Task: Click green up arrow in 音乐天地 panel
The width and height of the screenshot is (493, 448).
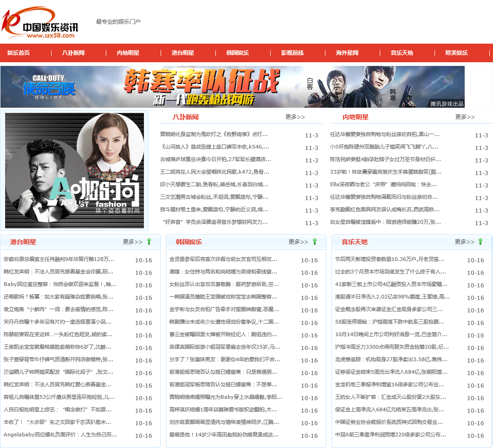Action: pyautogui.click(x=480, y=241)
